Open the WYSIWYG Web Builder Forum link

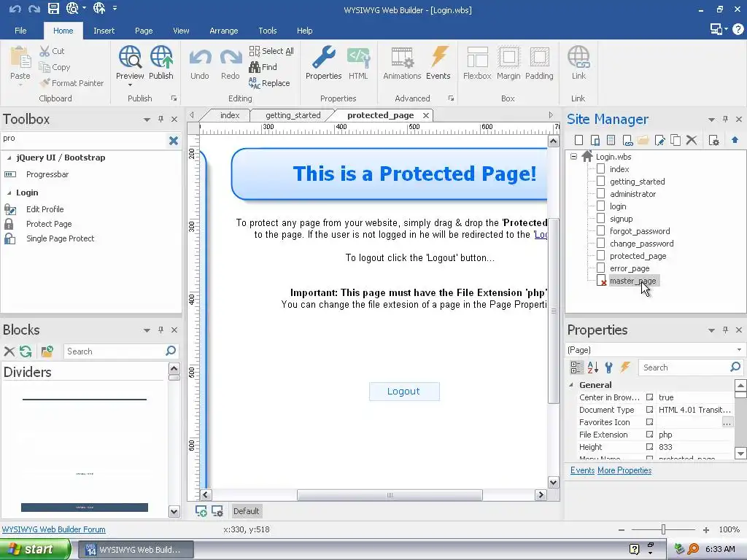pos(54,529)
